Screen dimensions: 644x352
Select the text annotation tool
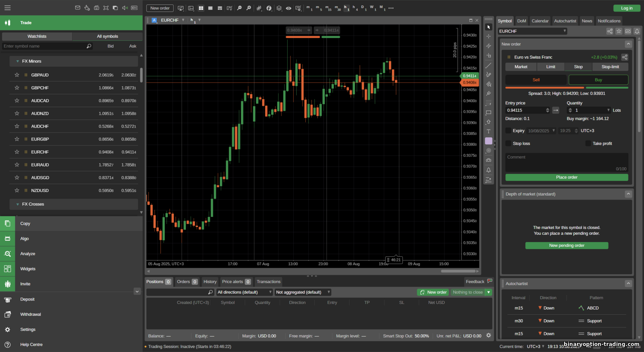point(488,131)
